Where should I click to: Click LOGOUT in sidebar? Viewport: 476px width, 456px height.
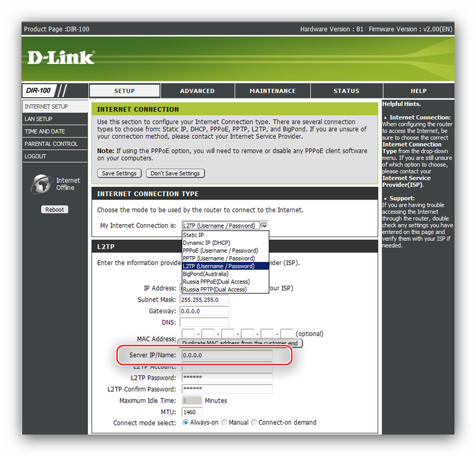coord(55,156)
